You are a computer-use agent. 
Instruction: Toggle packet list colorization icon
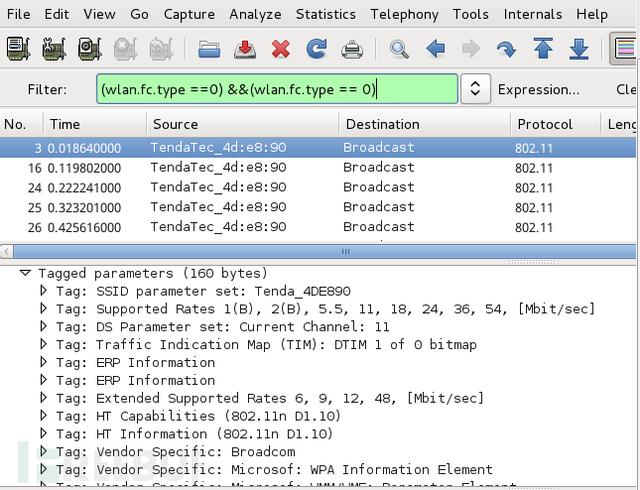click(x=624, y=48)
